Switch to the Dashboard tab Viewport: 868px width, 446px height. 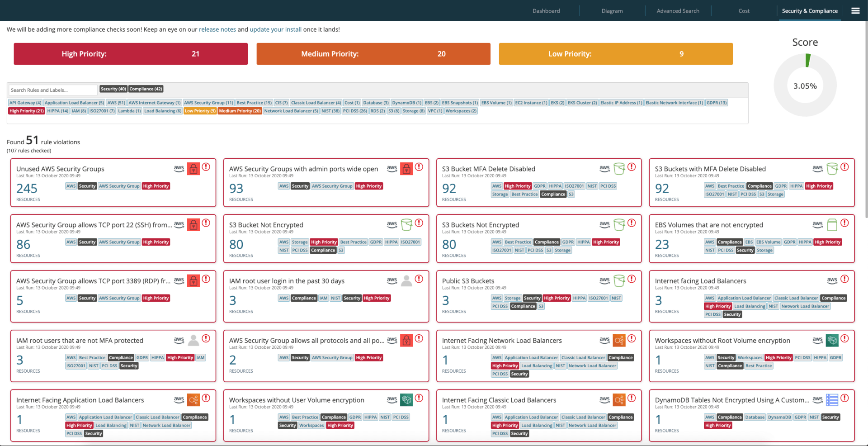coord(546,10)
